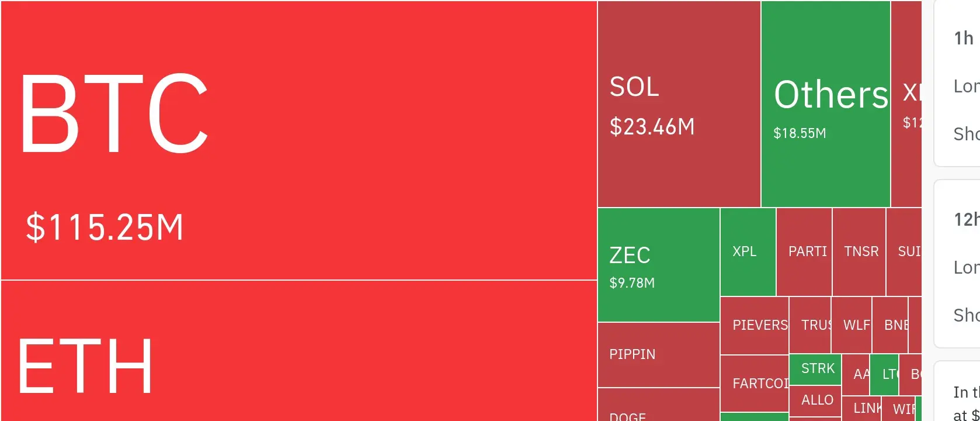Open the 1h liquidation summary card
980x421 pixels.
coord(958,85)
